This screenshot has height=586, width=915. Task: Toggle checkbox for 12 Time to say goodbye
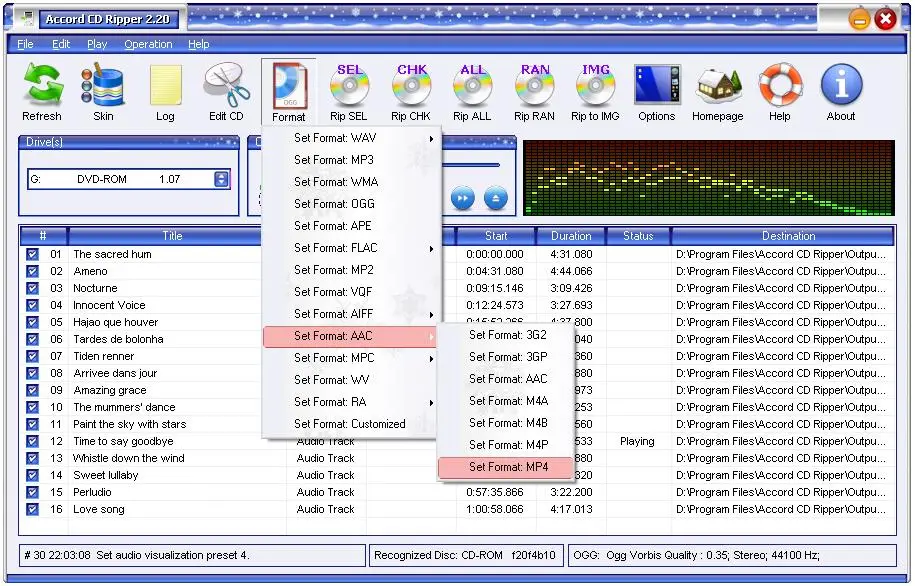32,441
